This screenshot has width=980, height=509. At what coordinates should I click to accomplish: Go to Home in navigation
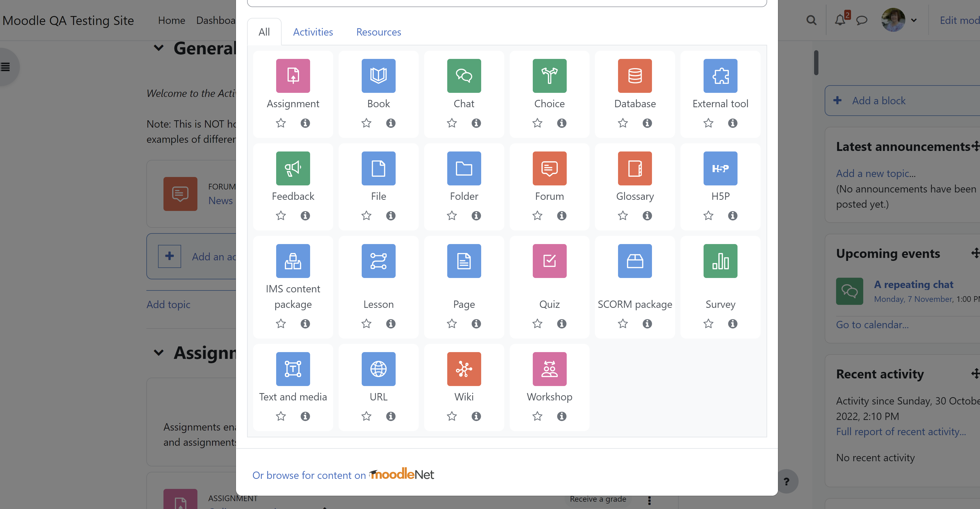tap(172, 20)
